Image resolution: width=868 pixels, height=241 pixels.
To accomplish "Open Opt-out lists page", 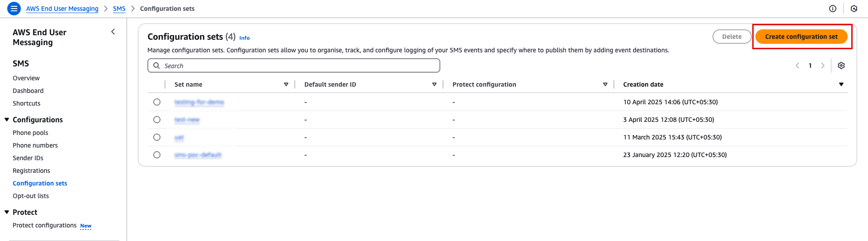I will 31,196.
